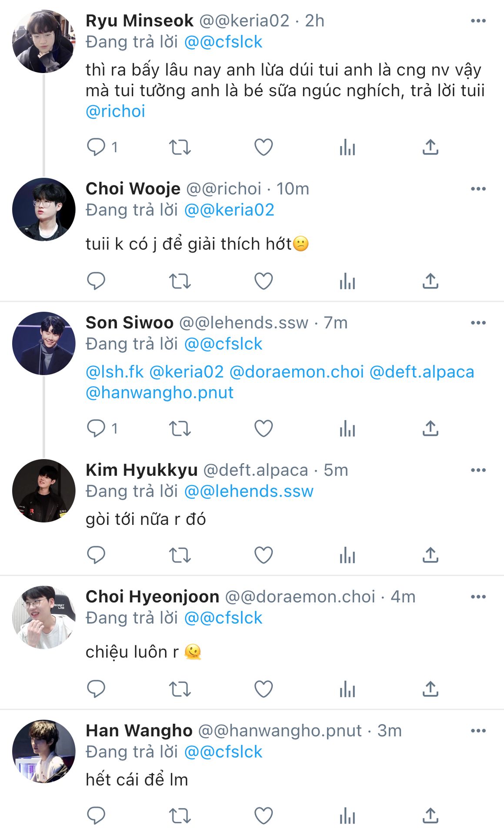504x835 pixels.
Task: Reply to Ryu Minseok's tweet
Action: (96, 147)
